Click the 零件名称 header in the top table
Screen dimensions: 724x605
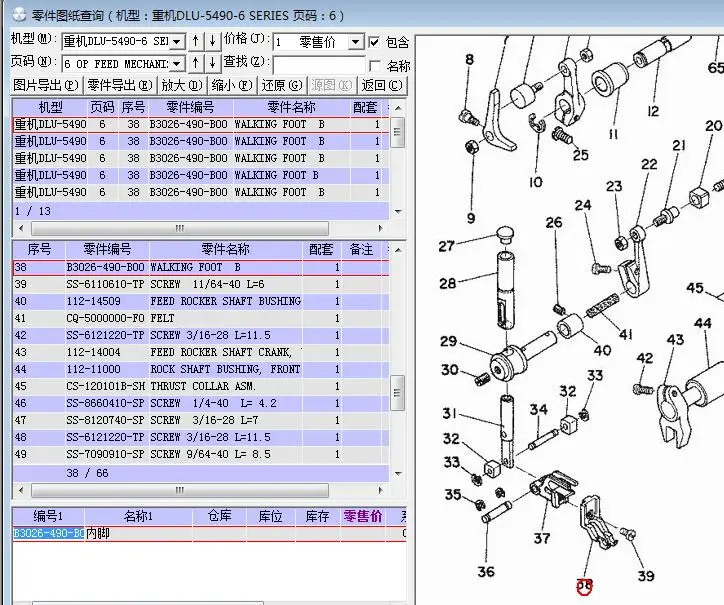[292, 107]
